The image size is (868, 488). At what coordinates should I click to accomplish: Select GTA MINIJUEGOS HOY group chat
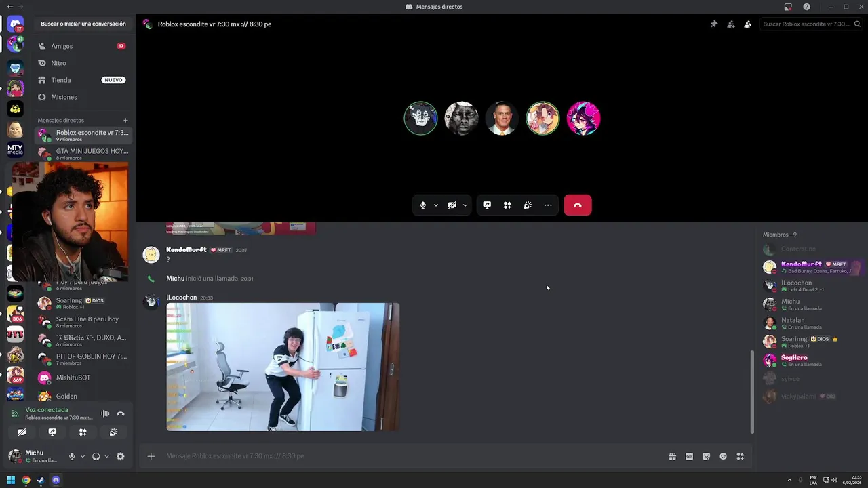83,154
